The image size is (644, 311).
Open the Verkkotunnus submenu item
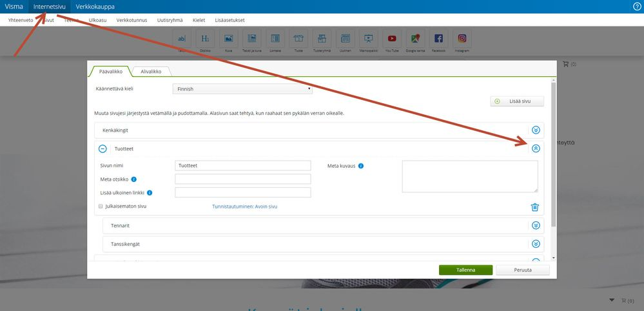pos(132,20)
